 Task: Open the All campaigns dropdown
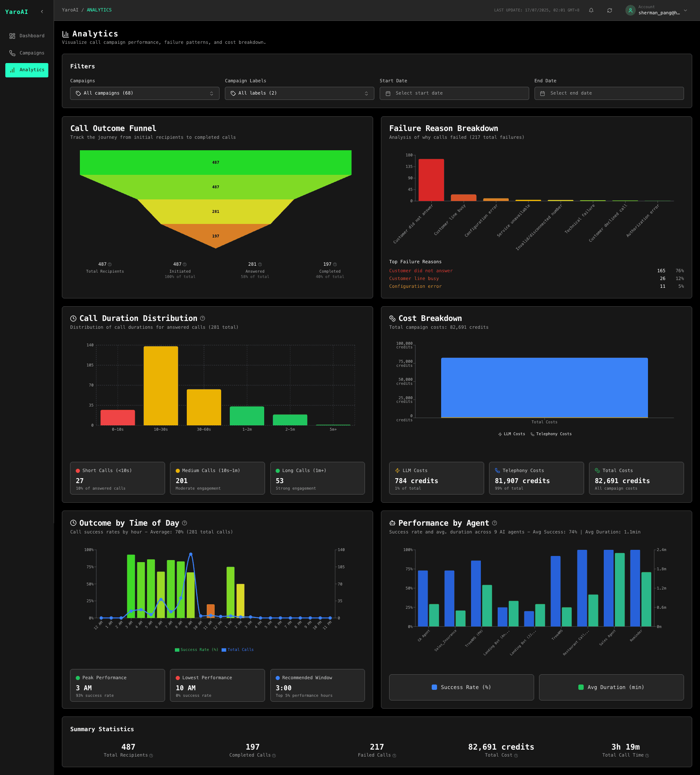[x=145, y=93]
